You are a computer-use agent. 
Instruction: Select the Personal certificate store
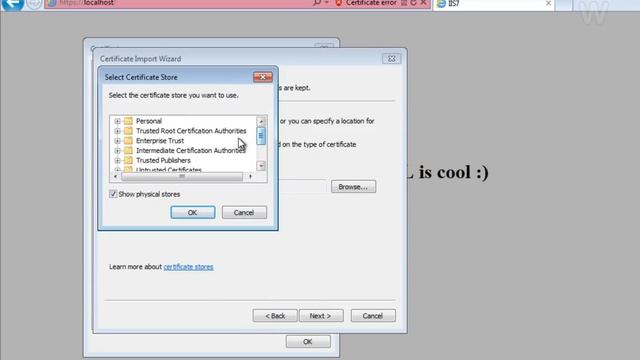coord(149,121)
